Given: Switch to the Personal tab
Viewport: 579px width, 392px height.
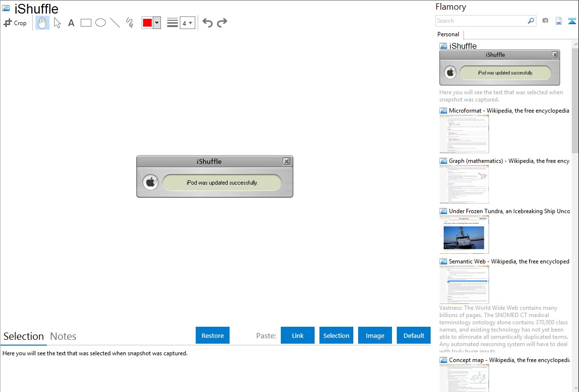Looking at the screenshot, I should click(x=449, y=34).
